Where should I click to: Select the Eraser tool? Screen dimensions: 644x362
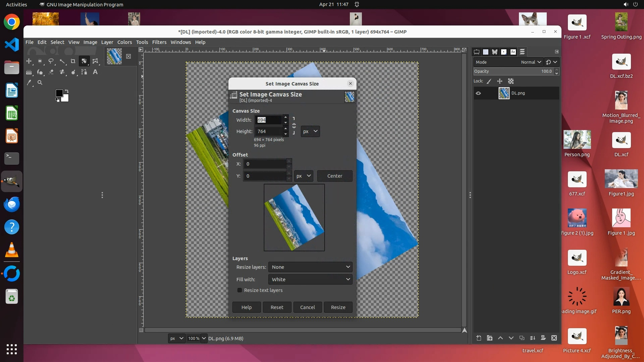coord(51,72)
